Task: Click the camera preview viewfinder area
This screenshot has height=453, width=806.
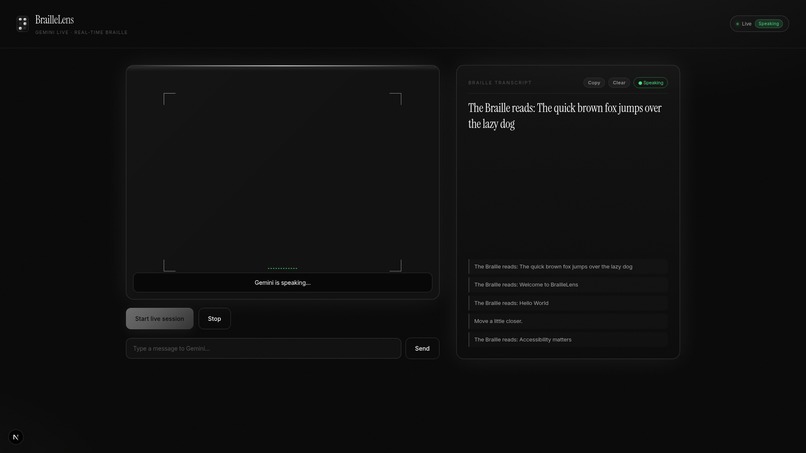Action: (282, 182)
